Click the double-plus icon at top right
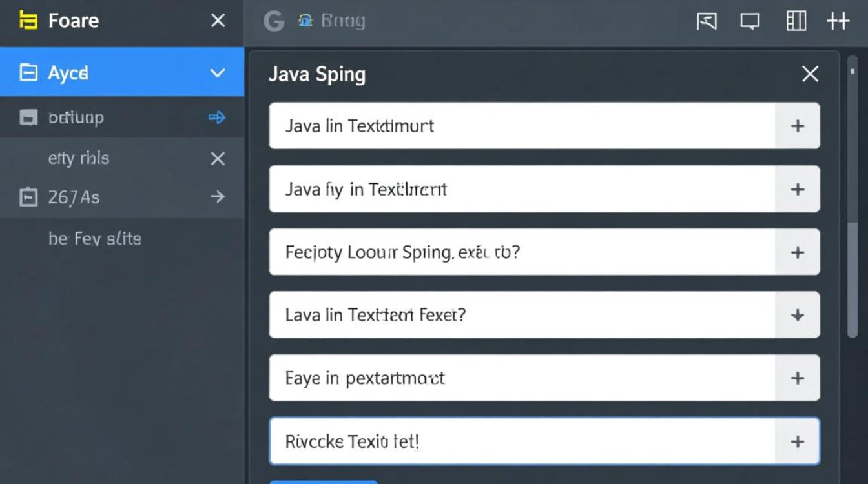Image resolution: width=868 pixels, height=484 pixels. [x=838, y=21]
